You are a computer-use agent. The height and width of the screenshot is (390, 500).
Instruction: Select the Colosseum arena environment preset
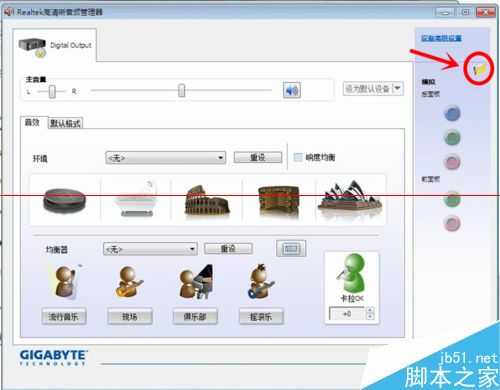click(x=207, y=200)
